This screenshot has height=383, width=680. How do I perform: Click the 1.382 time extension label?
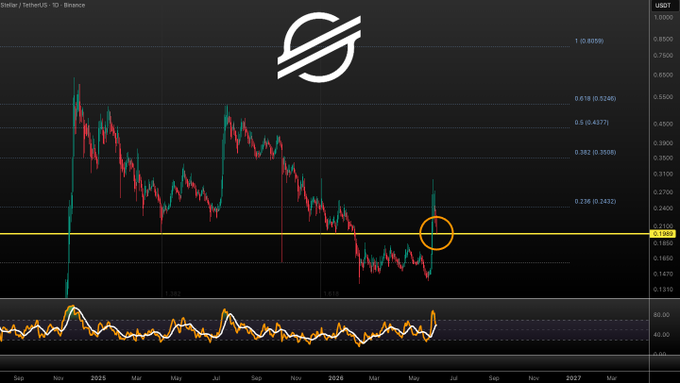(x=173, y=294)
